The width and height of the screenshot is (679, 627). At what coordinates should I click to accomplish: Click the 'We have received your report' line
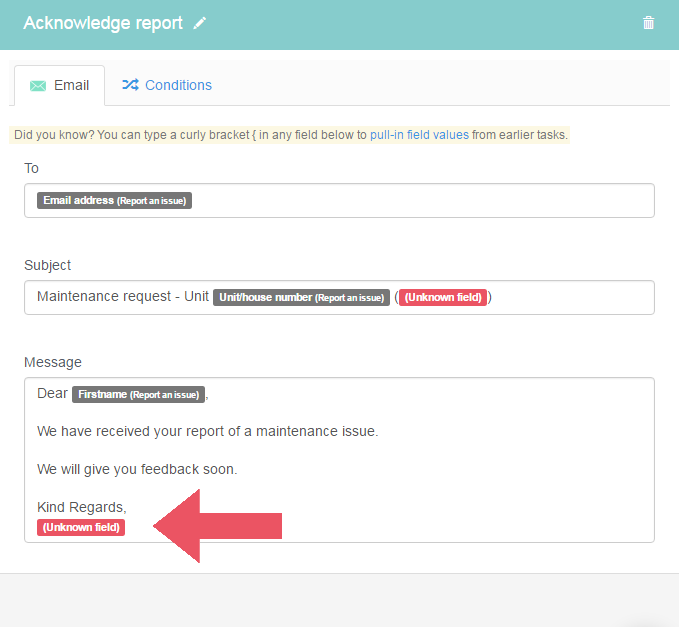tap(207, 431)
